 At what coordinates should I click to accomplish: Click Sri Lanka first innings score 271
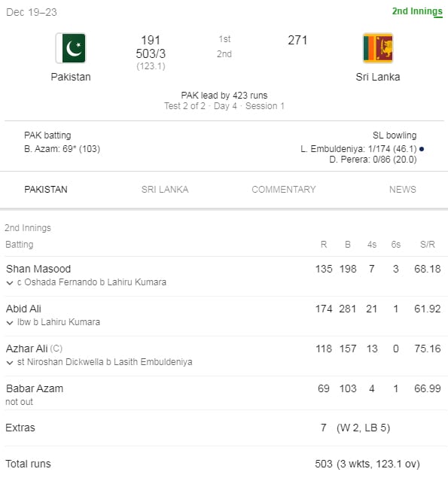(x=297, y=40)
